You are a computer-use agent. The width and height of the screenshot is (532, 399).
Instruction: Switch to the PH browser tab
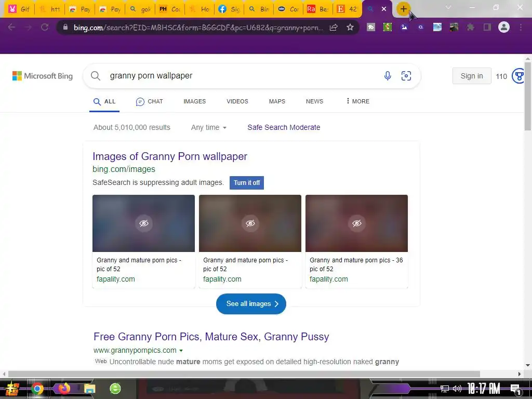pyautogui.click(x=170, y=9)
